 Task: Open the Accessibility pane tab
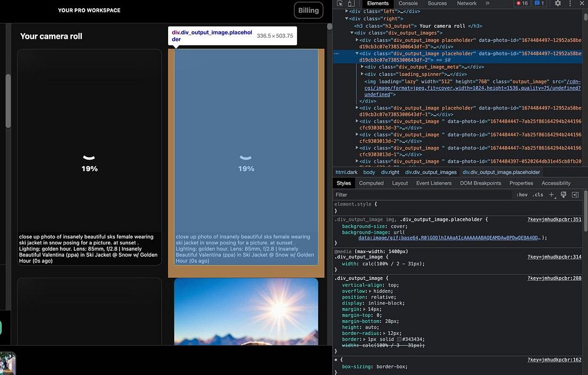pos(556,183)
